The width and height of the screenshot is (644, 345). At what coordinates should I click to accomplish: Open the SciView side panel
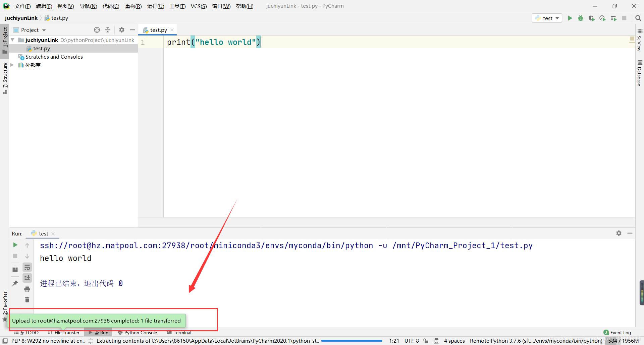click(639, 40)
